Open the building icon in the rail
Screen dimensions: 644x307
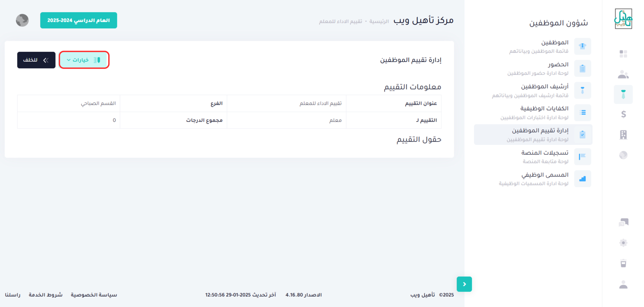click(623, 135)
